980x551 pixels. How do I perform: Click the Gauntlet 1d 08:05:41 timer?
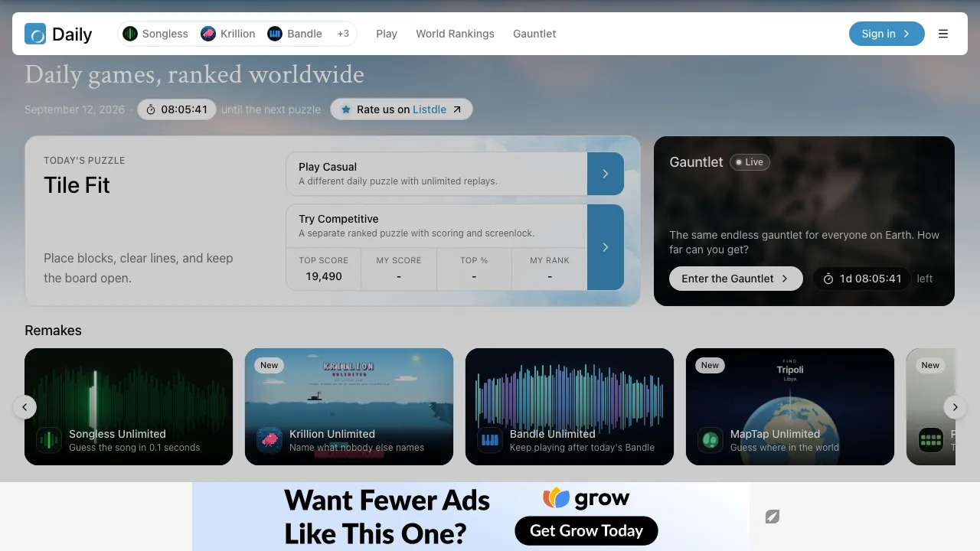[x=862, y=279]
